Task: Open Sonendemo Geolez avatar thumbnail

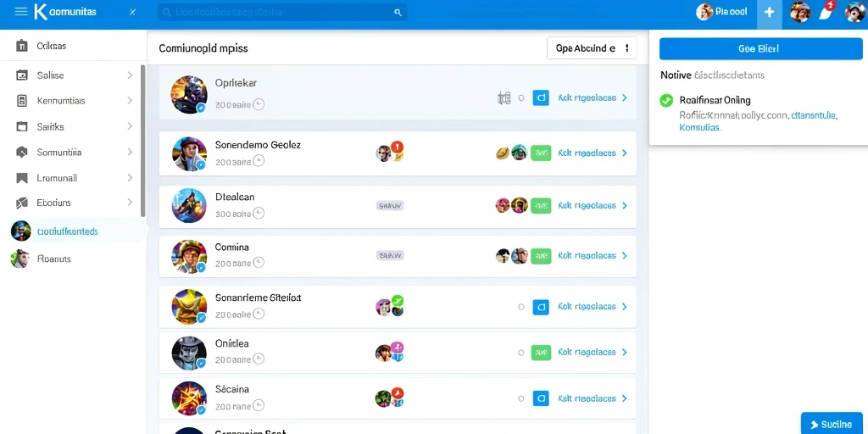Action: click(189, 153)
